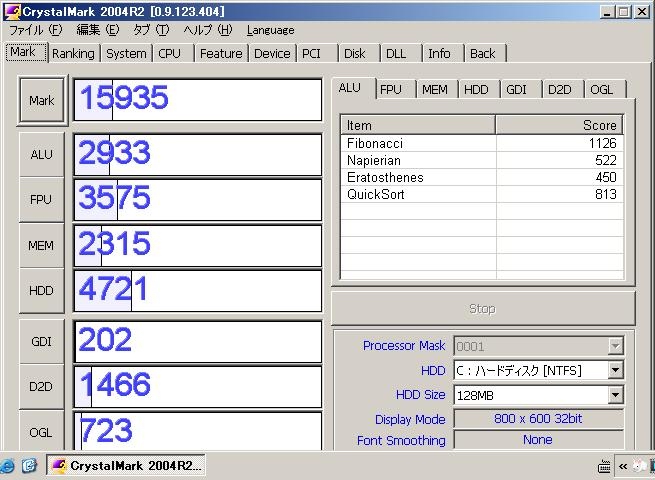Click the Score column header

(559, 125)
